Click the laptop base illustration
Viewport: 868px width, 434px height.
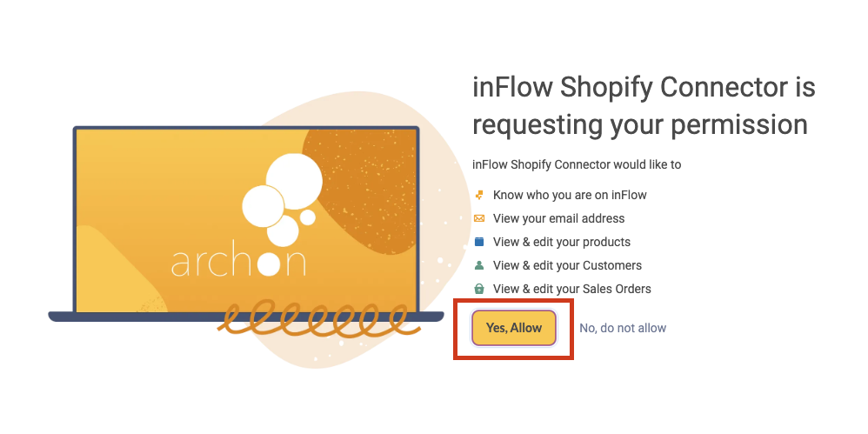tap(246, 317)
